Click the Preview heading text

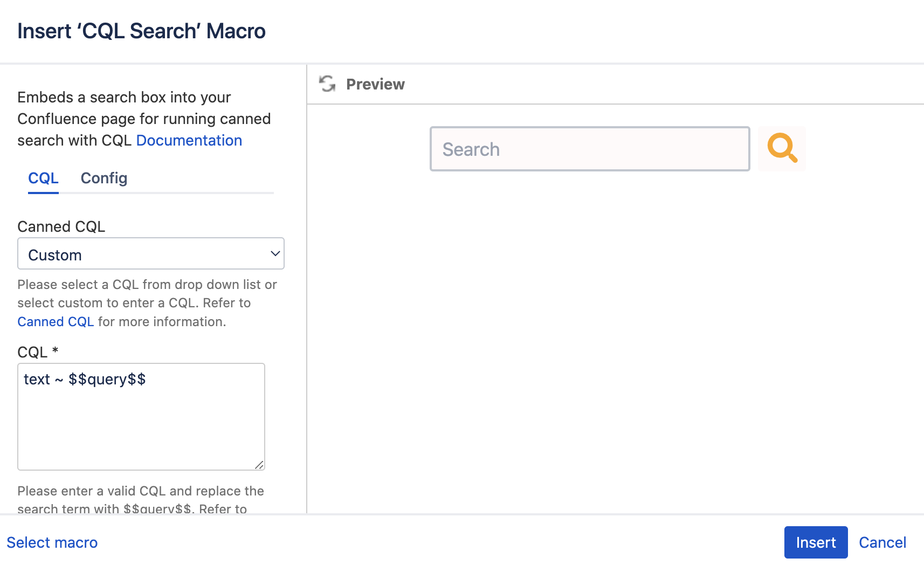pyautogui.click(x=375, y=85)
